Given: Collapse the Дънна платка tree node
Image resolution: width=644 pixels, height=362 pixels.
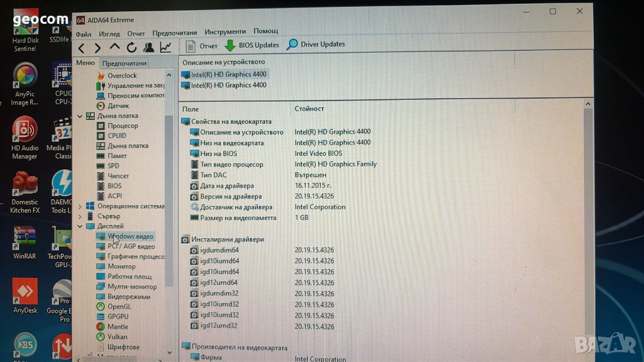Looking at the screenshot, I should (x=80, y=116).
